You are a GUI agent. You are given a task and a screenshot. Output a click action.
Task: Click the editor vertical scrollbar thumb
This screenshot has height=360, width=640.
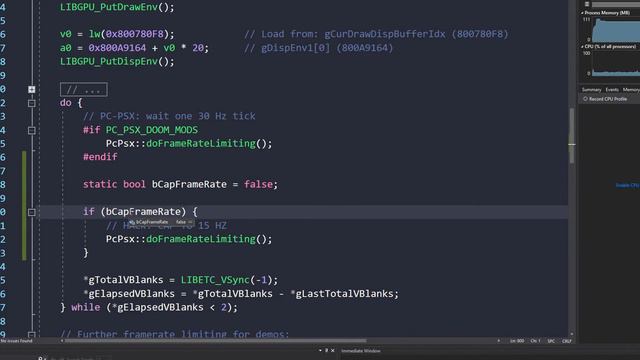(572, 136)
